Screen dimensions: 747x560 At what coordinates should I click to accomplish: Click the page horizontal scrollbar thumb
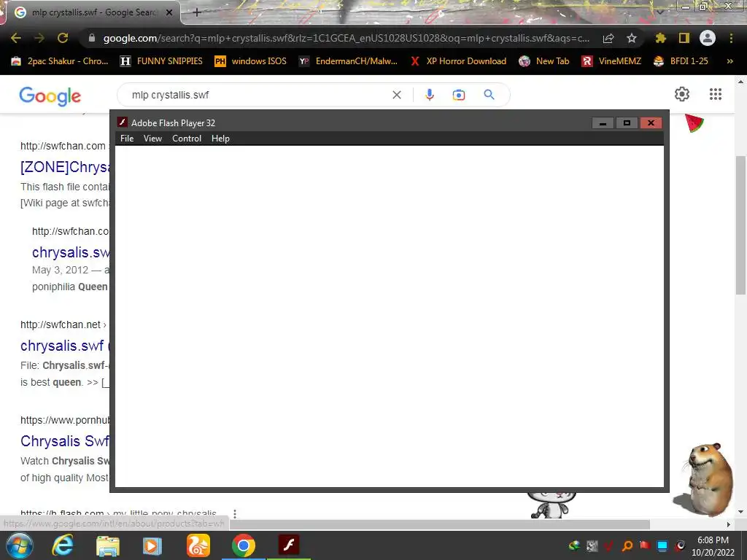tap(440, 524)
